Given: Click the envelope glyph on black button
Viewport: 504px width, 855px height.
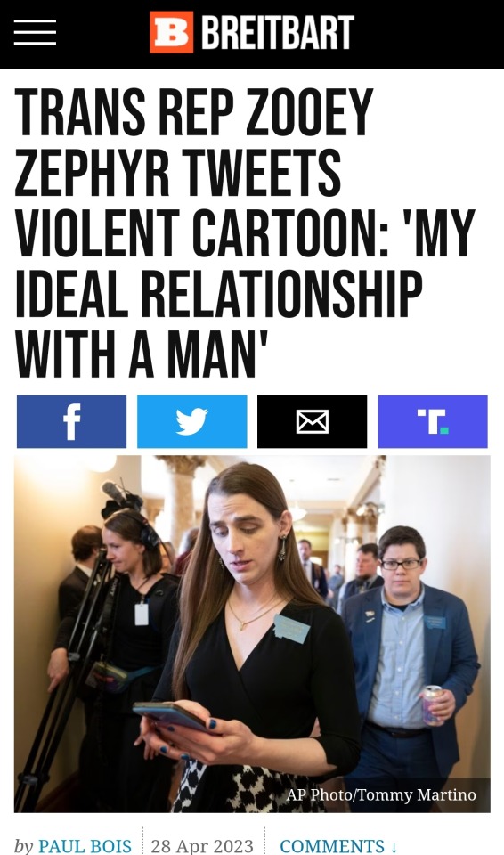Looking at the screenshot, I should point(312,421).
